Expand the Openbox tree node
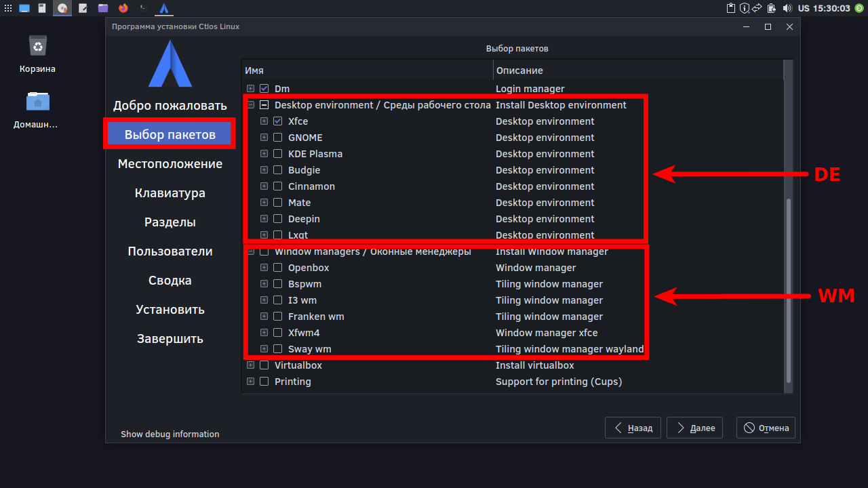 264,268
